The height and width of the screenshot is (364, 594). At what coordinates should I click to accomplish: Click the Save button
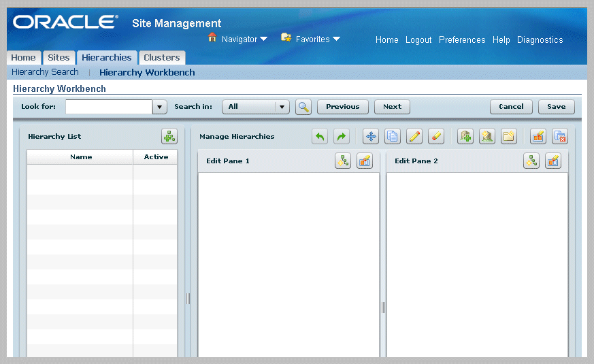[556, 107]
